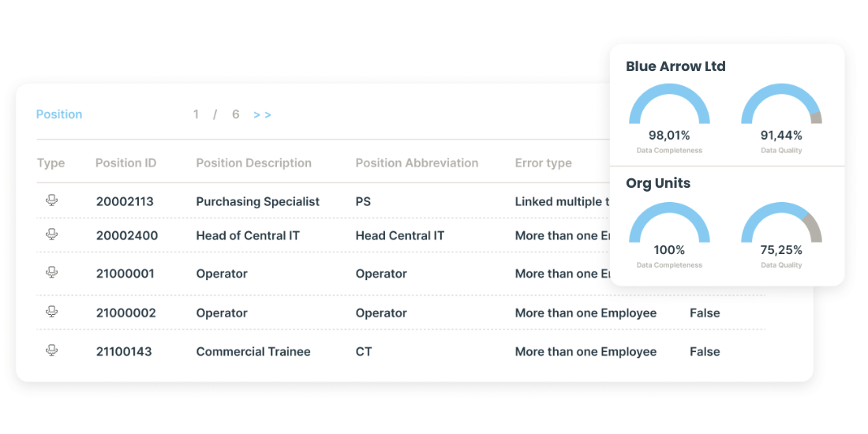This screenshot has width=868, height=434.
Task: Open position ID 20002400
Action: tap(126, 235)
